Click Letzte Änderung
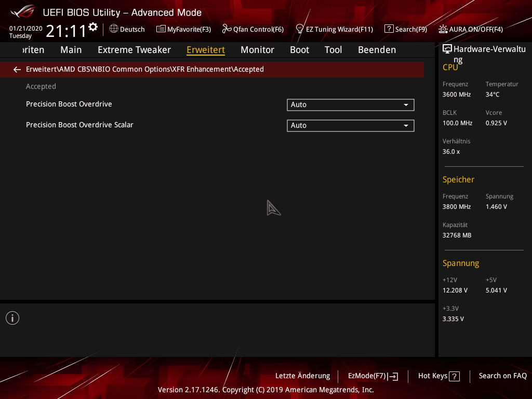This screenshot has width=532, height=399. pyautogui.click(x=303, y=376)
